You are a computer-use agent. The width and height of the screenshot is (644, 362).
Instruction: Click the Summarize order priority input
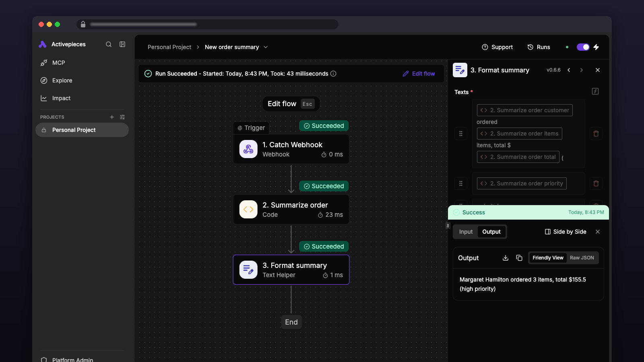pyautogui.click(x=528, y=183)
